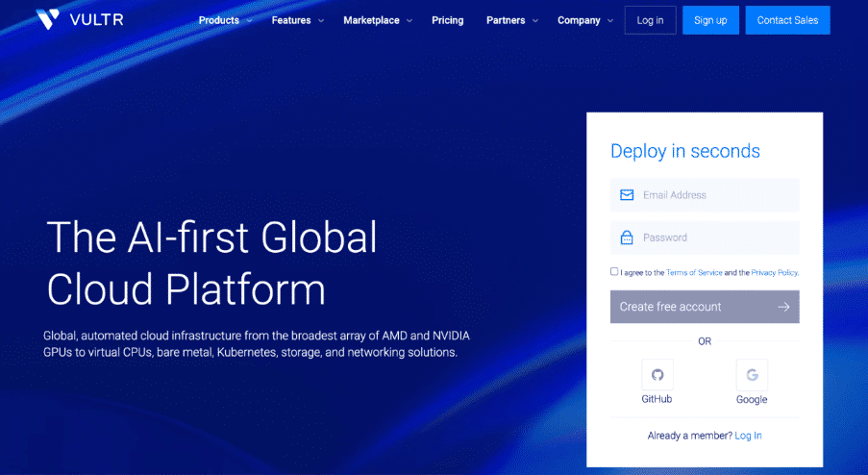
Task: Open the Terms of Service link
Action: [694, 272]
